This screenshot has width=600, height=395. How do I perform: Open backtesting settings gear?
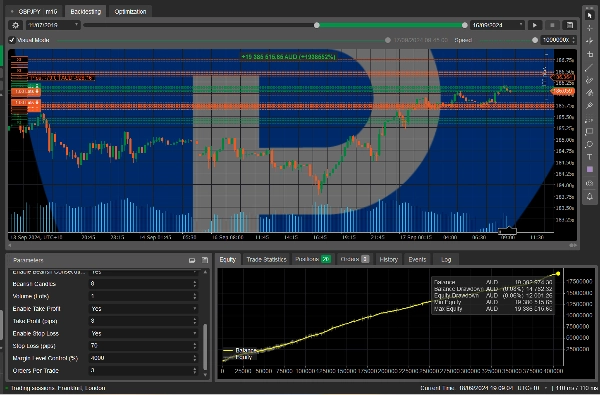click(15, 25)
